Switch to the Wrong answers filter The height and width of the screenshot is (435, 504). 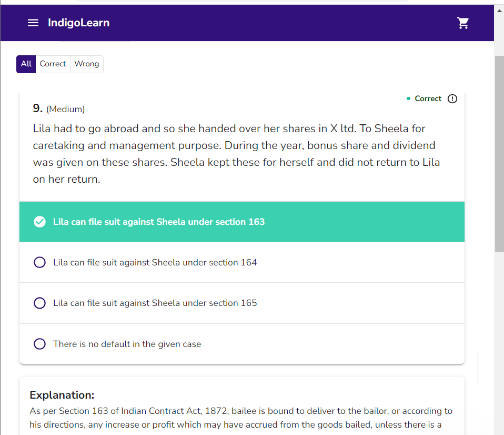(86, 64)
